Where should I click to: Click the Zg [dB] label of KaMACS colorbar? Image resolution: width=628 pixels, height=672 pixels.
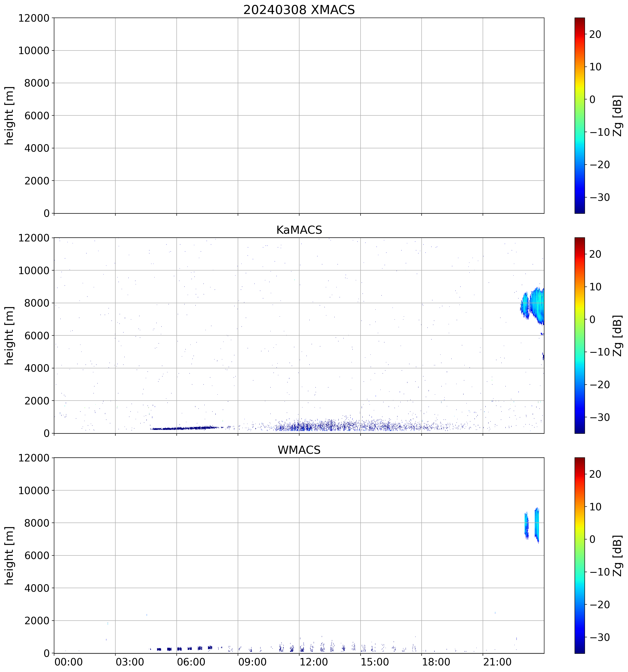click(618, 335)
